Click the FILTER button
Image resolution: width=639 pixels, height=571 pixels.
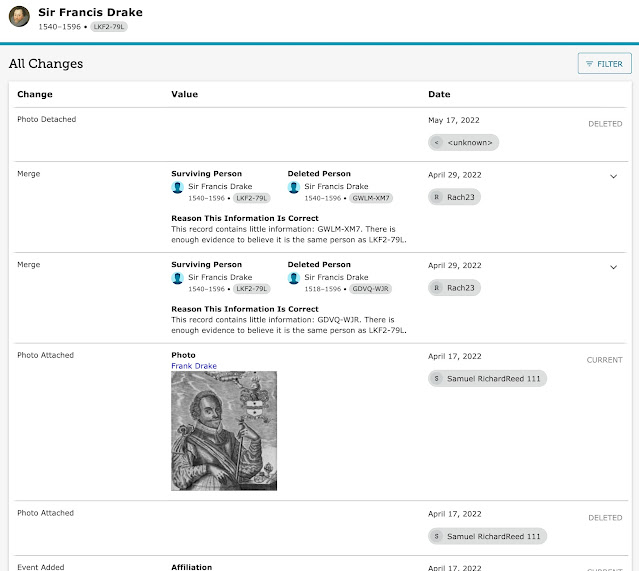tap(604, 64)
